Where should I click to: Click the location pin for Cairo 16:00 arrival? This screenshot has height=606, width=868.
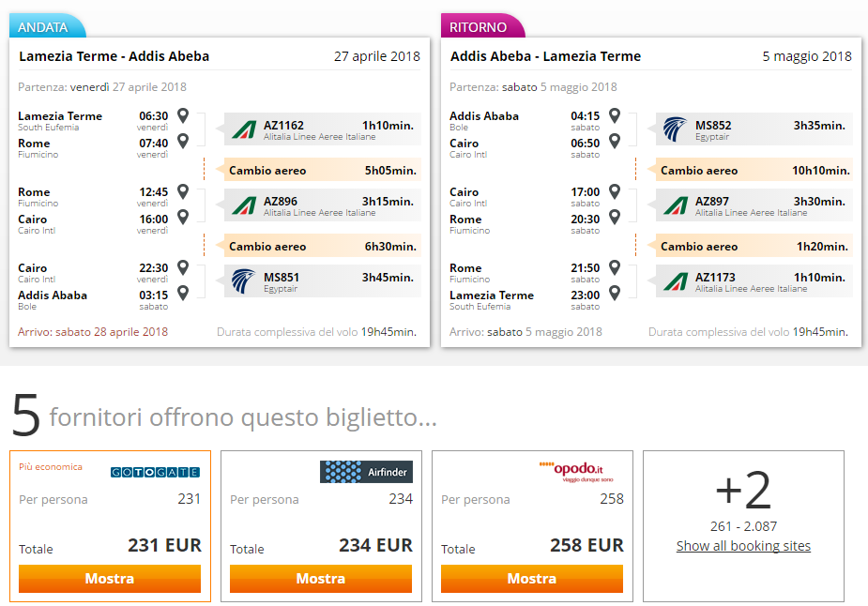[183, 217]
